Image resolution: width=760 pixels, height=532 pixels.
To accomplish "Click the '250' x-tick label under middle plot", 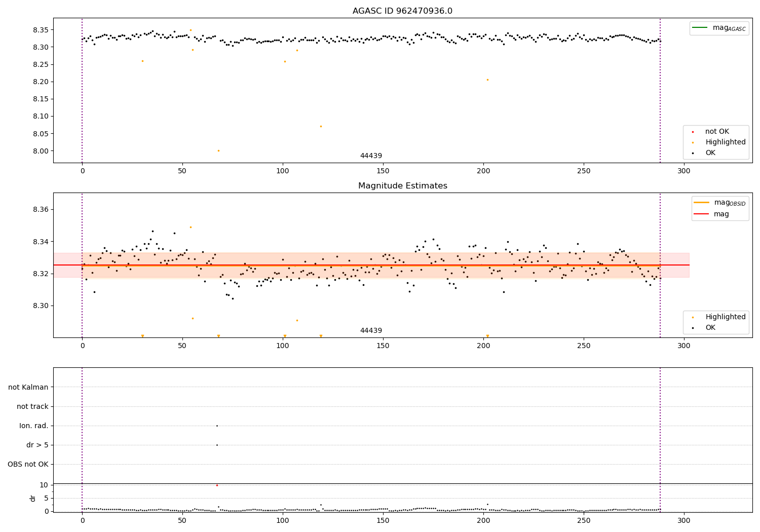I will (x=584, y=346).
